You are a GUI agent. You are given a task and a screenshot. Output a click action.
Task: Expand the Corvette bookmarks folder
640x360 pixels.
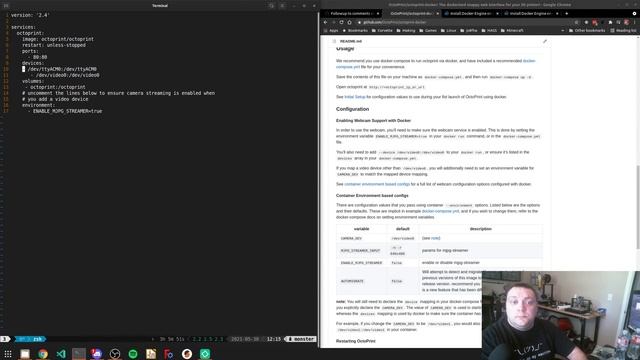[382, 31]
